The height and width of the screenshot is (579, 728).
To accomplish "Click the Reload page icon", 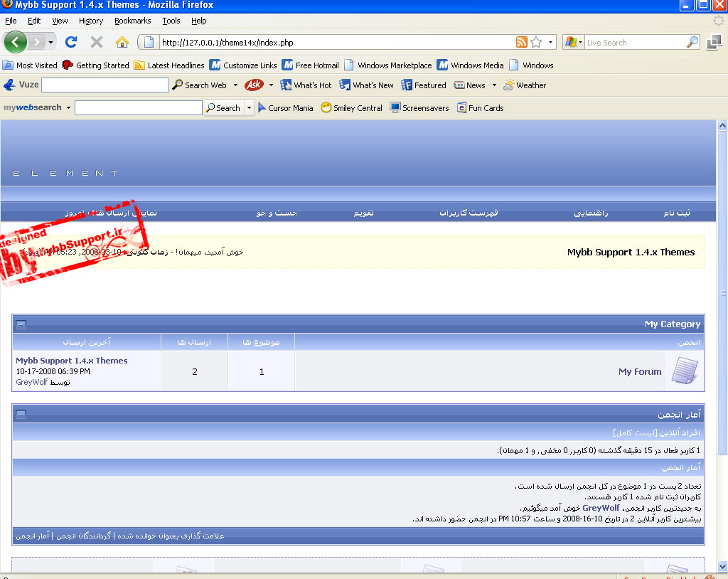I will [71, 42].
